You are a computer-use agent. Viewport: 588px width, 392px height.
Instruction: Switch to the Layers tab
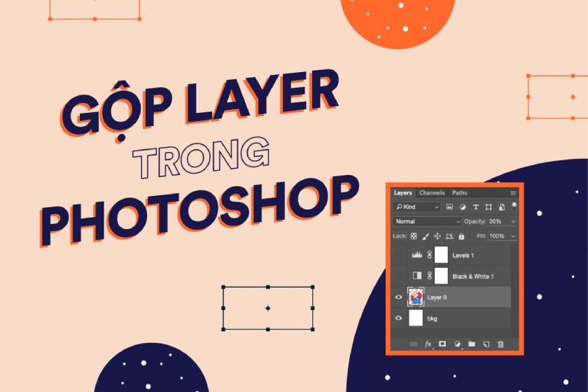point(402,192)
